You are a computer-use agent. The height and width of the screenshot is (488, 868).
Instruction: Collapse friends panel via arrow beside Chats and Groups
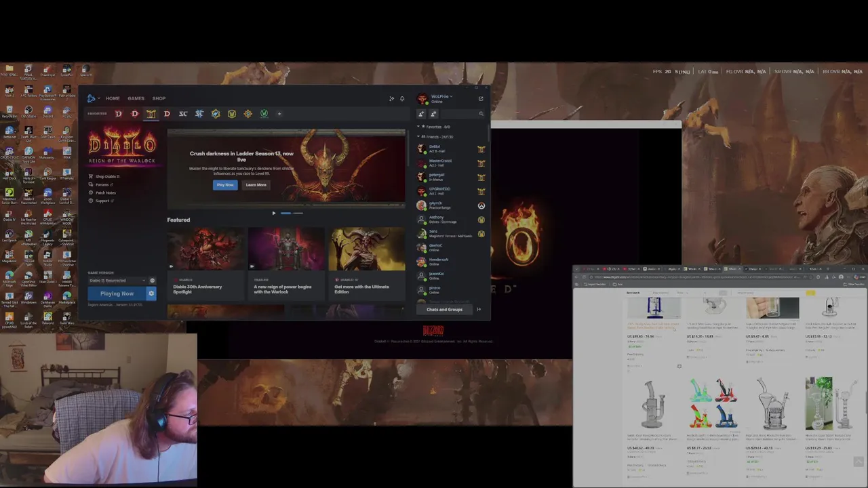coord(478,310)
